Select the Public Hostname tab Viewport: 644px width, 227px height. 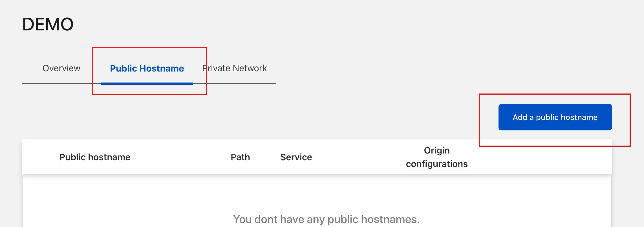click(147, 68)
